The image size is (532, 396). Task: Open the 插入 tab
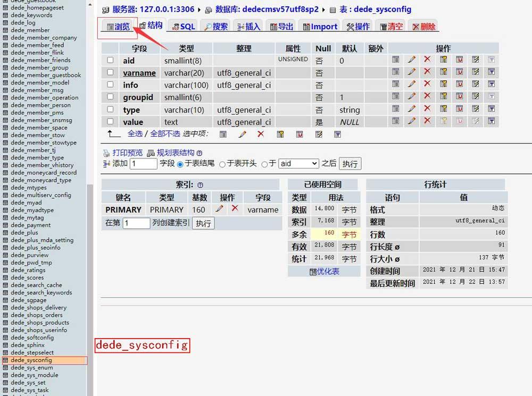coord(248,27)
